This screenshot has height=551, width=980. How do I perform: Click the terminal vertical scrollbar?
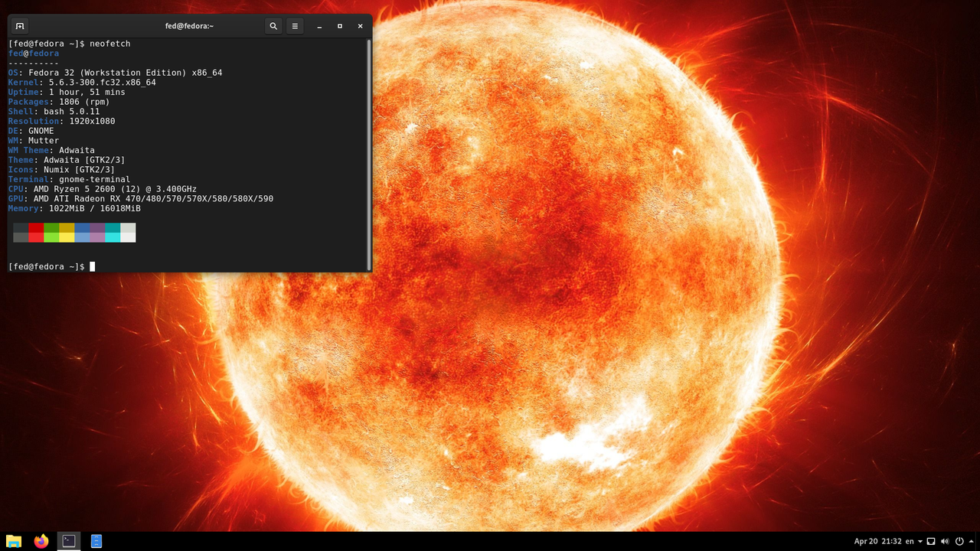(369, 155)
